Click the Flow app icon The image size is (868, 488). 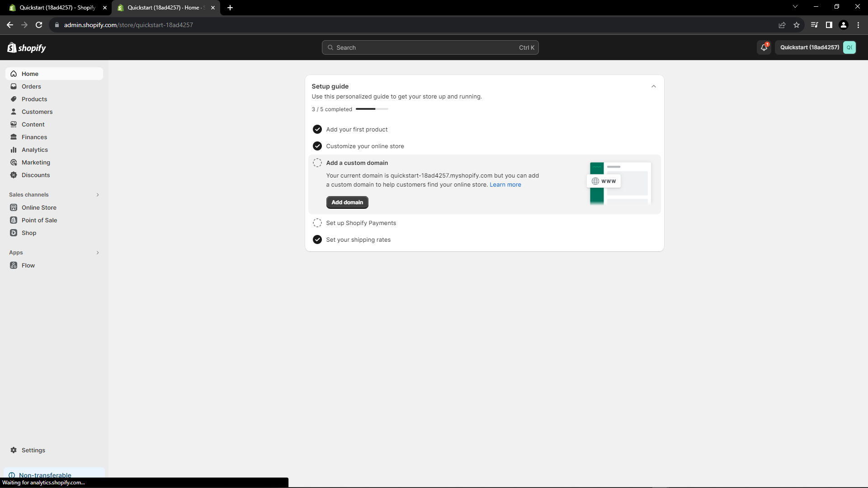tap(14, 265)
